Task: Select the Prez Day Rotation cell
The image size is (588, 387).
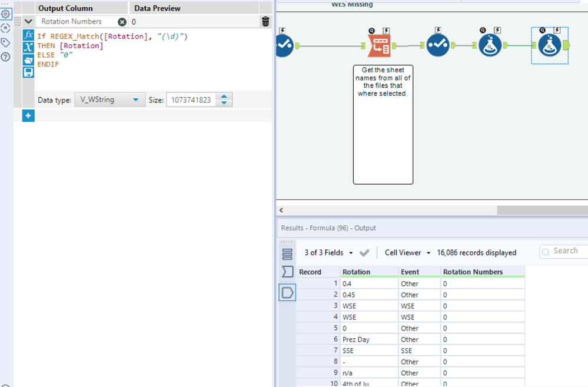Action: pyautogui.click(x=370, y=339)
